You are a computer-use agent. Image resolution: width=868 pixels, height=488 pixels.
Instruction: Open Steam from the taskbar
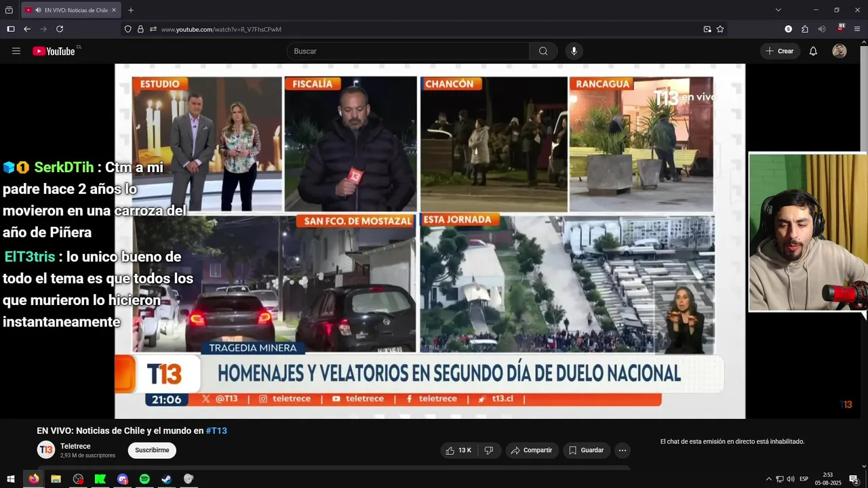[166, 479]
